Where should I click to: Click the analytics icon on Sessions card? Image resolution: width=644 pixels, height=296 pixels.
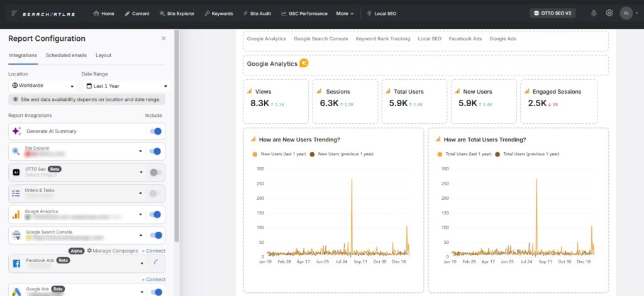(x=319, y=91)
